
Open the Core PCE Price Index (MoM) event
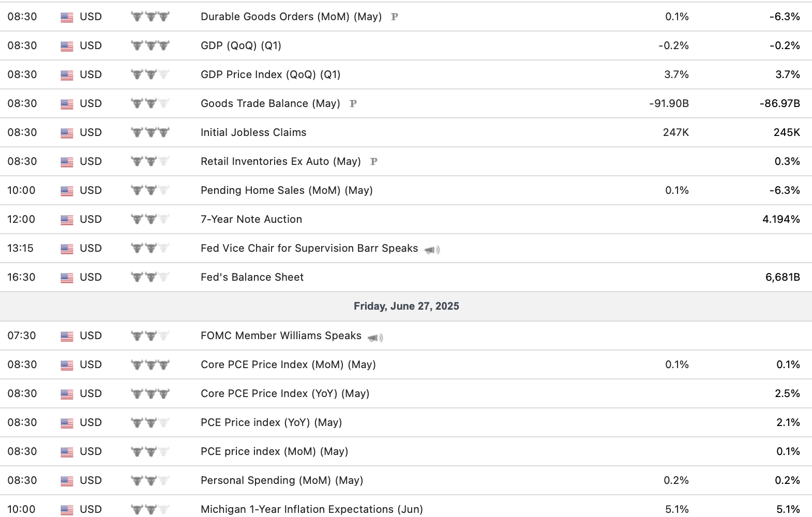pos(288,364)
